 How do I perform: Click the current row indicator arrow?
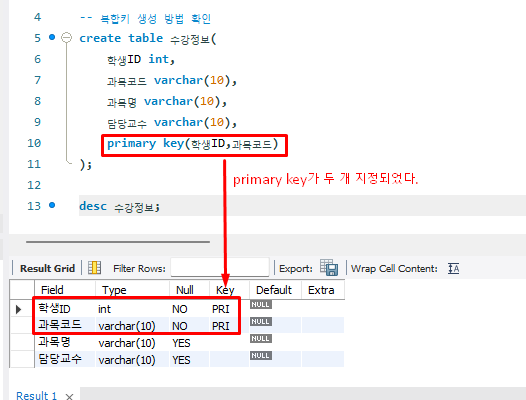(x=18, y=309)
